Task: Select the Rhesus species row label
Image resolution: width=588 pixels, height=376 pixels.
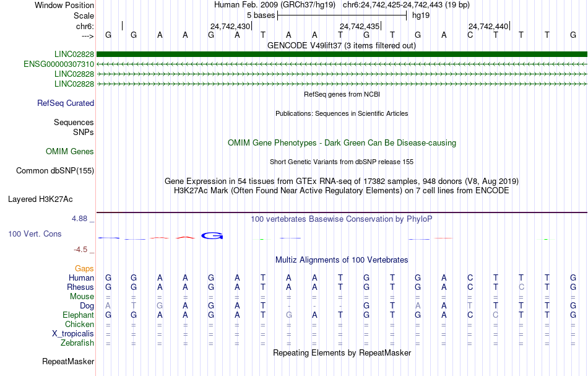Action: coord(80,287)
